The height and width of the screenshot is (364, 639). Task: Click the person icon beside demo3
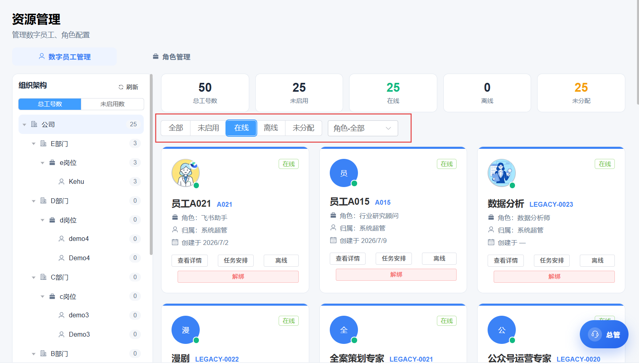(62, 315)
